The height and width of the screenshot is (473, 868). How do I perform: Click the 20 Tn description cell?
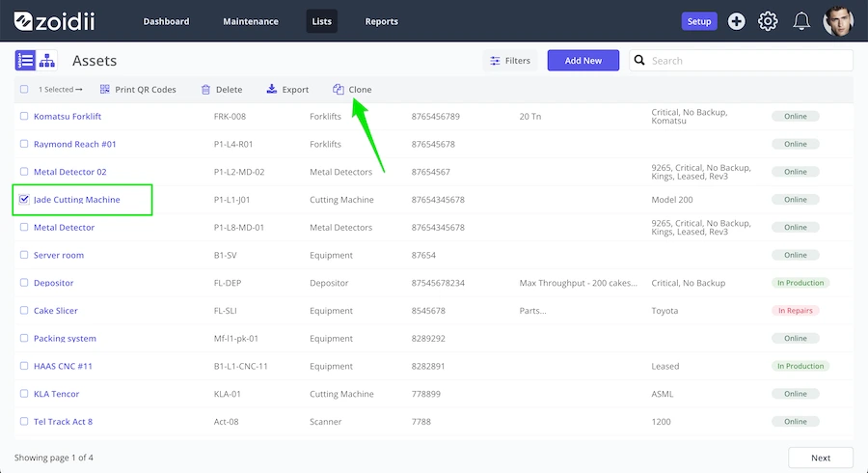[529, 116]
